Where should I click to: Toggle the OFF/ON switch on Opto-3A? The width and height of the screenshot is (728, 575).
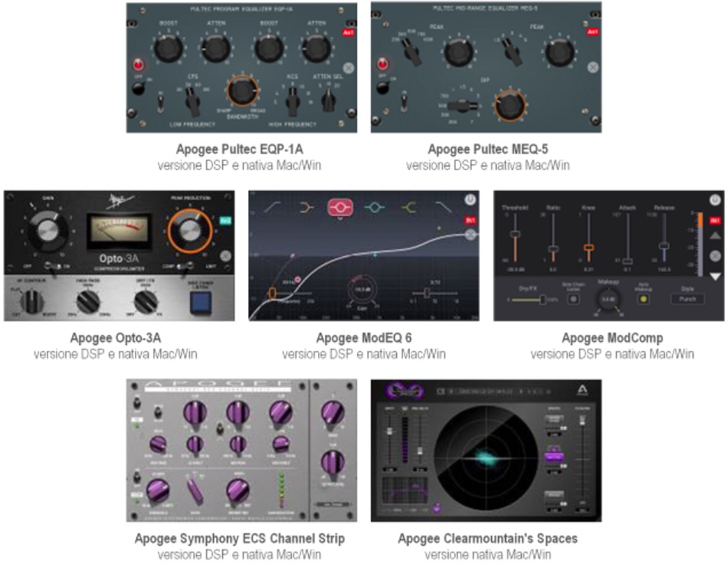(52, 266)
